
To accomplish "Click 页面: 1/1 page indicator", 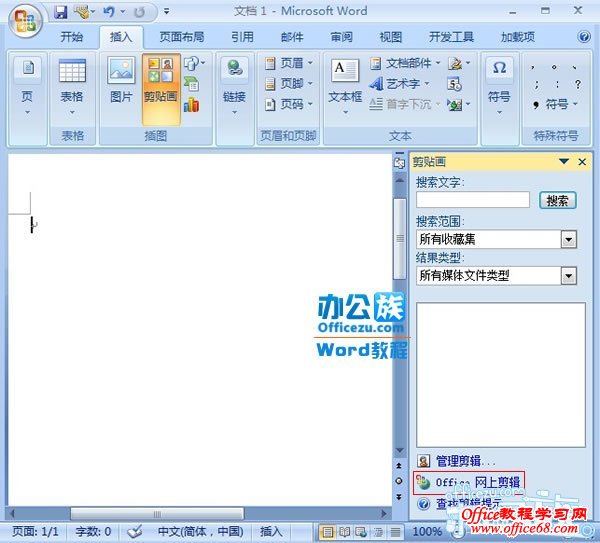I will click(35, 532).
